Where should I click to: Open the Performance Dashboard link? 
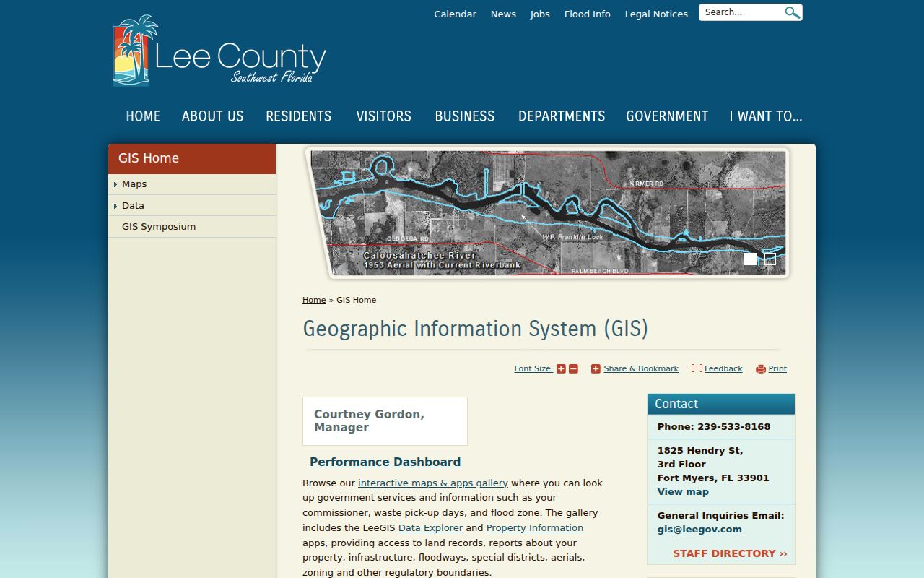tap(385, 462)
